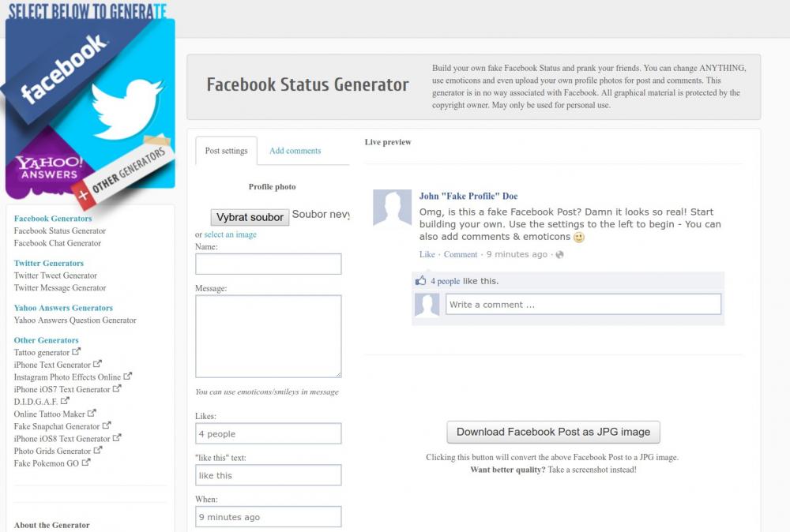Viewport: 790px width, 532px height.
Task: Click the Like link under the post
Action: pos(427,255)
